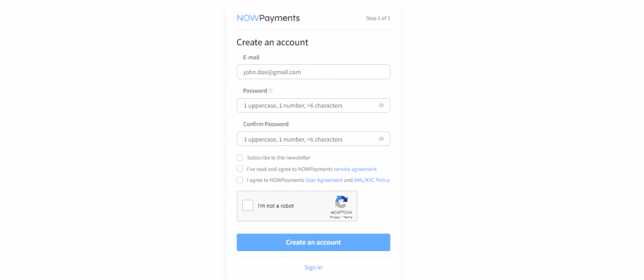Click the reCAPTCHA logo
This screenshot has width=644, height=280.
pos(341,203)
